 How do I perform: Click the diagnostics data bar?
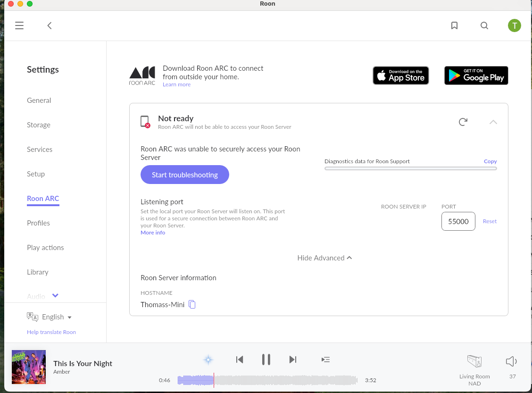pos(410,168)
